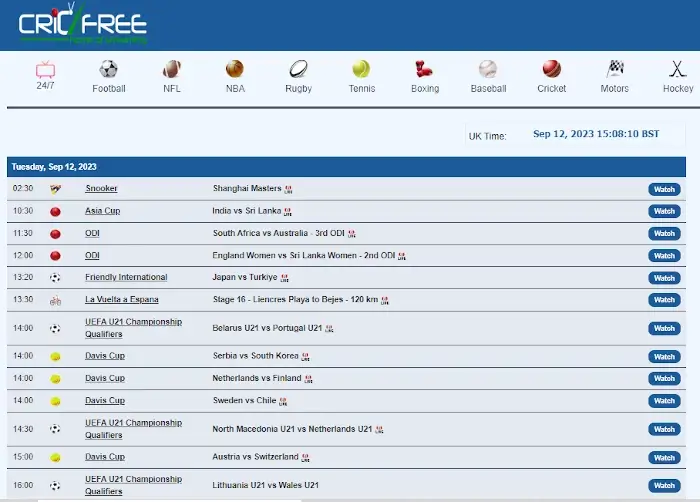This screenshot has height=502, width=700.
Task: Open the 24/7 TV channels icon
Action: point(45,70)
